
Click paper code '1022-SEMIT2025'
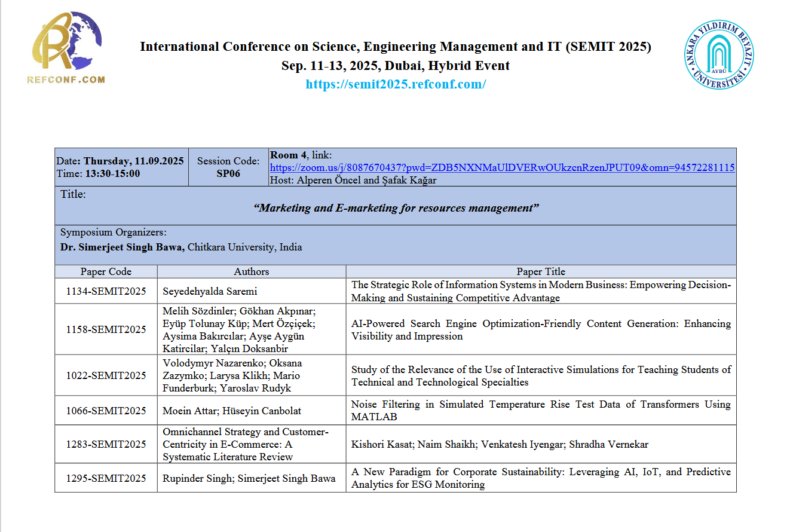tap(106, 375)
